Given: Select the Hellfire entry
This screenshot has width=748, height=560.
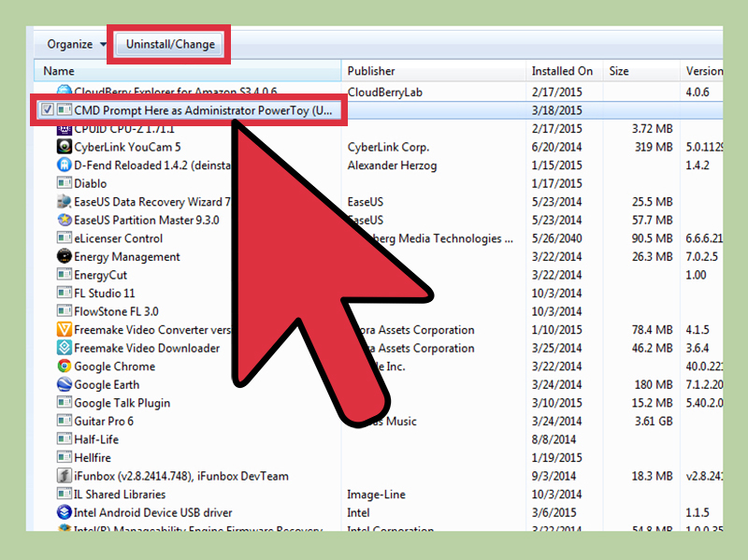Looking at the screenshot, I should [x=93, y=458].
